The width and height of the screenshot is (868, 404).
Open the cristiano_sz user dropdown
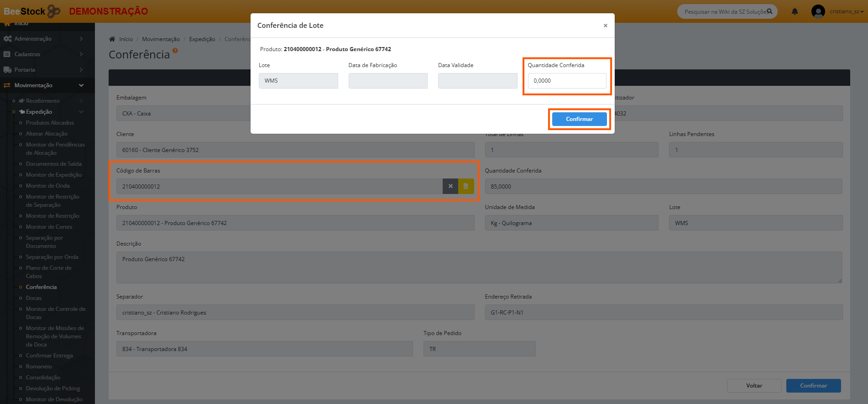pos(847,11)
